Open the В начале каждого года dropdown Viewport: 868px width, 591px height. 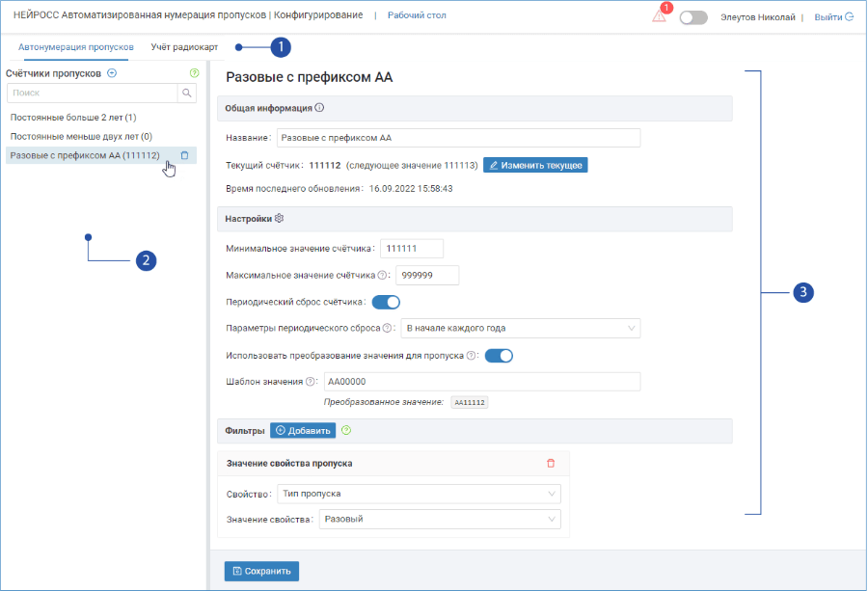click(x=521, y=328)
